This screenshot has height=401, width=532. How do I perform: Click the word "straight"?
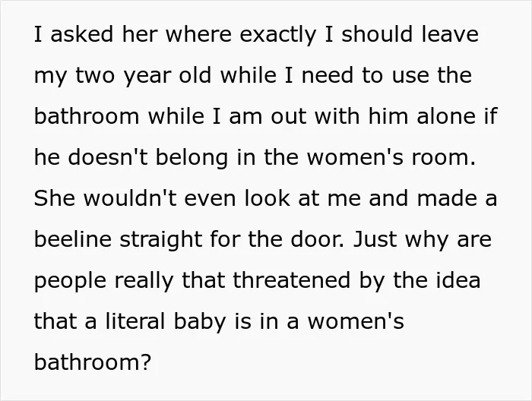[x=161, y=241]
